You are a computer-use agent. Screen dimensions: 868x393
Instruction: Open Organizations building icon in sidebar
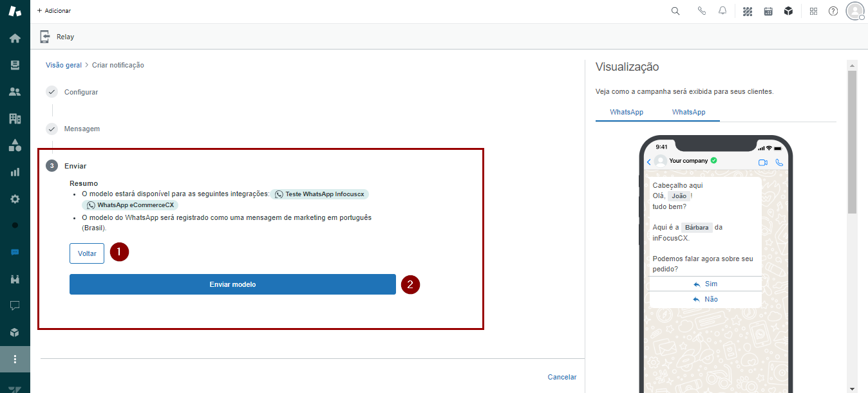coord(15,118)
